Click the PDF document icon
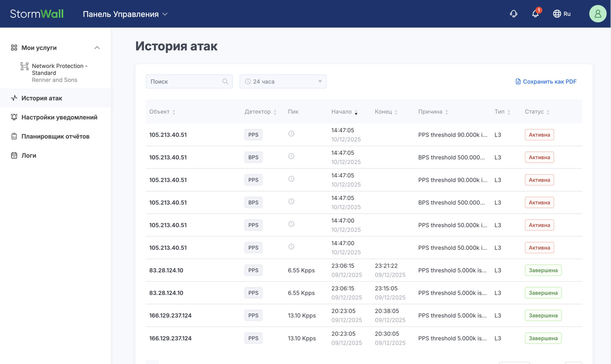 coord(518,81)
